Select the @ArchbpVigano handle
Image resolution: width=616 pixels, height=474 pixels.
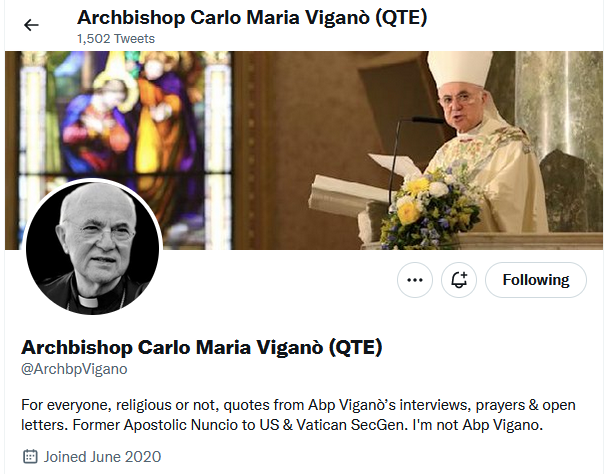point(74,370)
